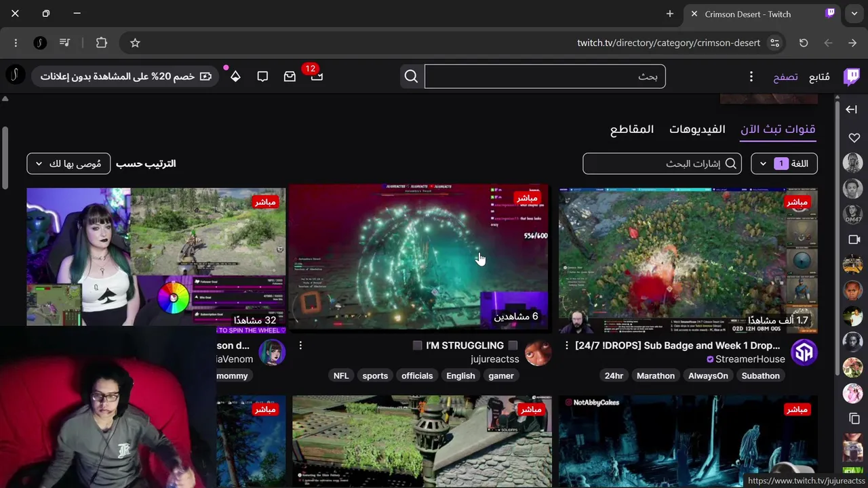This screenshot has height=488, width=868.
Task: Open the browser tab list chevron
Action: tap(854, 14)
